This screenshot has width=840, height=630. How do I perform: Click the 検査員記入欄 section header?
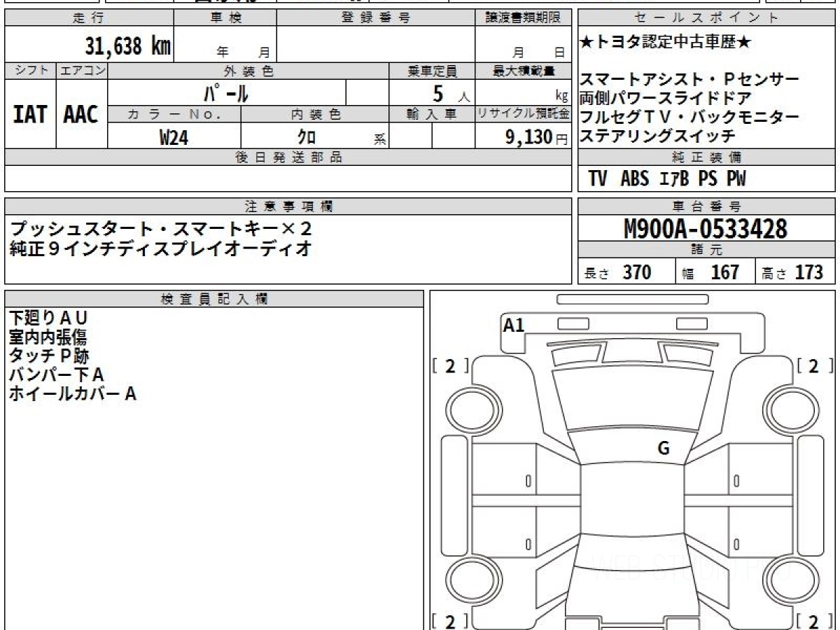[x=214, y=298]
